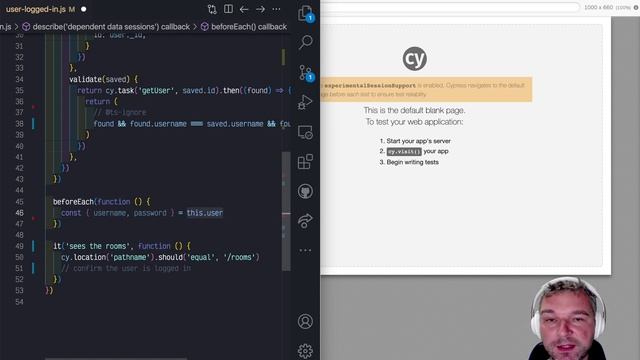Click cy.location('pathname') line
The image size is (640, 360).
click(x=160, y=257)
